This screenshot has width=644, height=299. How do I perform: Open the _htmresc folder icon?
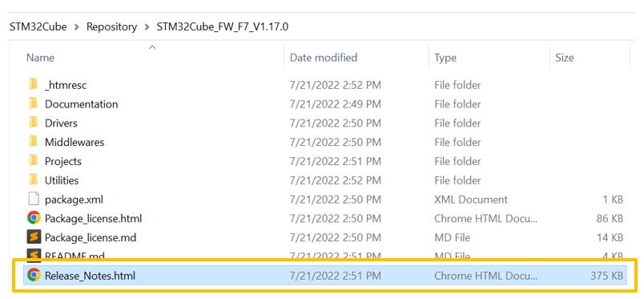point(34,85)
